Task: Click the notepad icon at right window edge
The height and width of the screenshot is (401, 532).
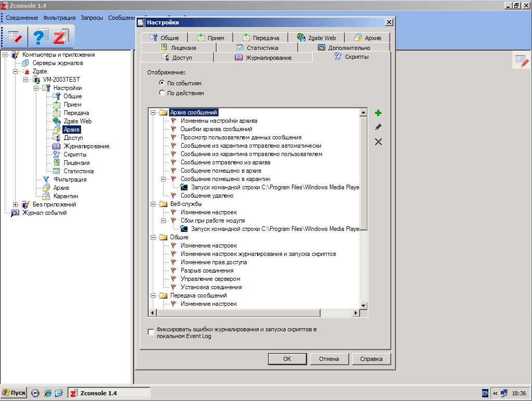Action: [x=521, y=61]
